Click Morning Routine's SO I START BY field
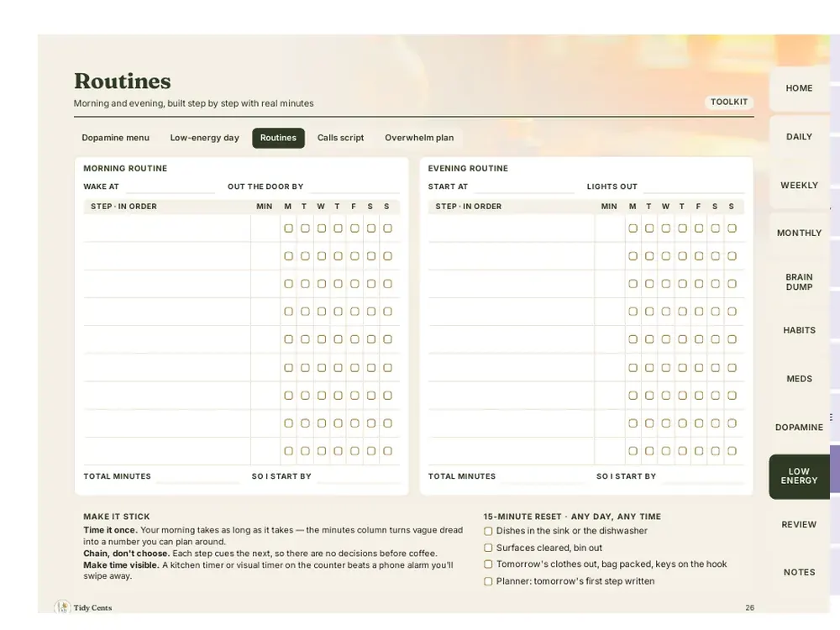Image resolution: width=840 pixels, height=630 pixels. pos(359,477)
